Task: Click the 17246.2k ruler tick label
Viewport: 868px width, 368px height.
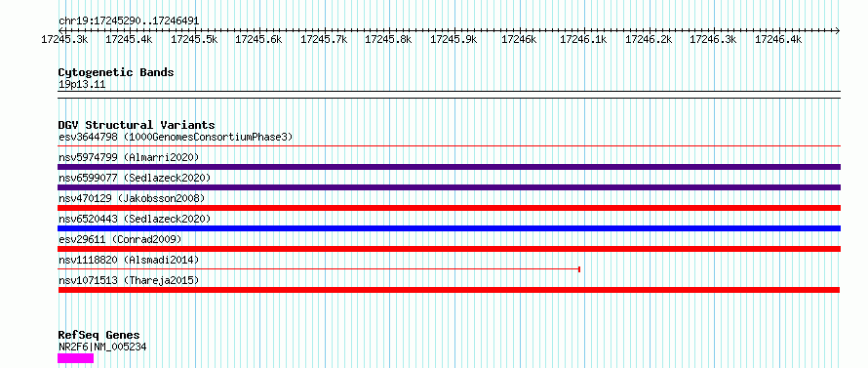Action: coord(649,39)
